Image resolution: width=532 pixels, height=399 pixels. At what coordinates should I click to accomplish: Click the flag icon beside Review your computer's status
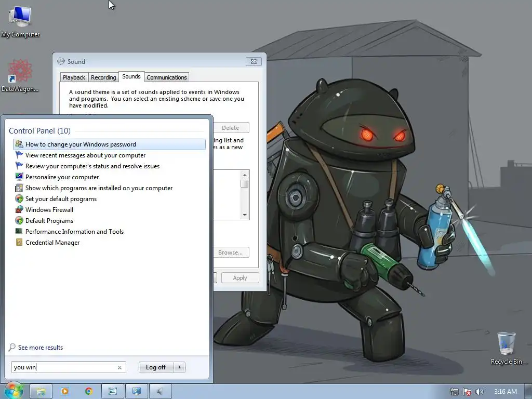click(19, 166)
